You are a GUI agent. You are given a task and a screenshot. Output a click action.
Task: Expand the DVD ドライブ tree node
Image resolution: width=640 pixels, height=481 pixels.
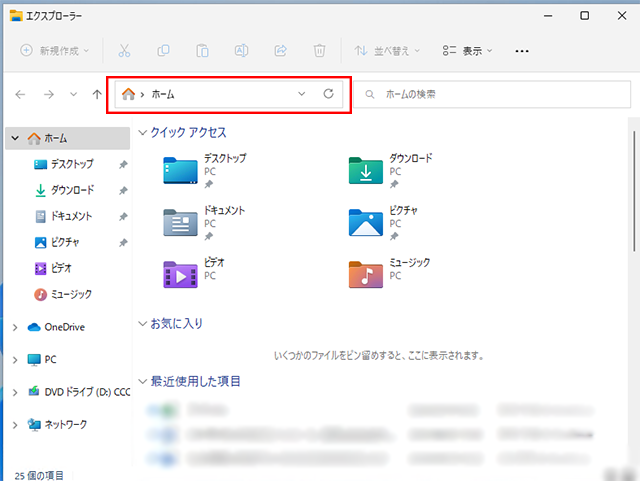[15, 392]
